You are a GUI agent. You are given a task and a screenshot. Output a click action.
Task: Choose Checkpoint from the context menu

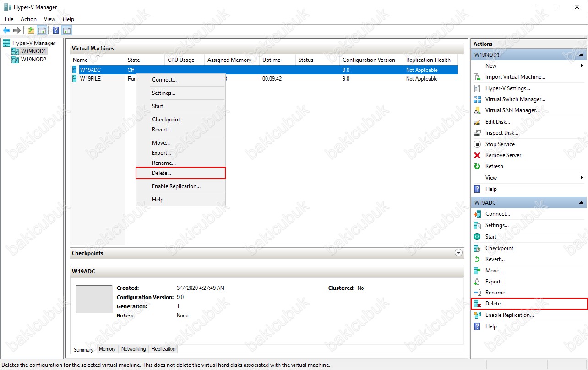point(181,120)
